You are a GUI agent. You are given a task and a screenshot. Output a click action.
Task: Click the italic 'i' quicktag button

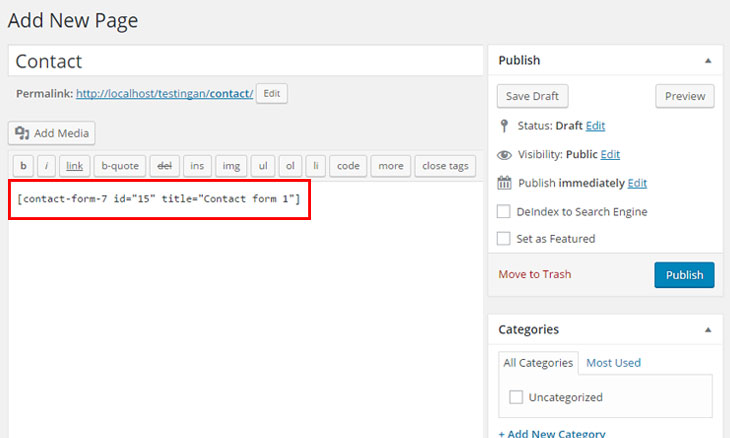point(46,166)
